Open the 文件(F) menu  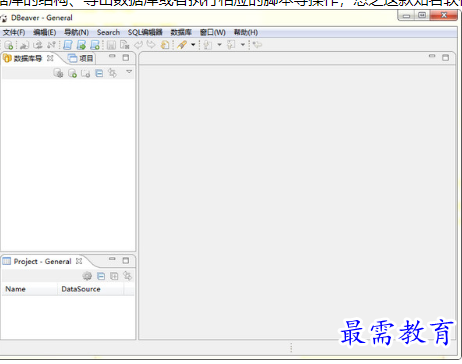(x=14, y=32)
